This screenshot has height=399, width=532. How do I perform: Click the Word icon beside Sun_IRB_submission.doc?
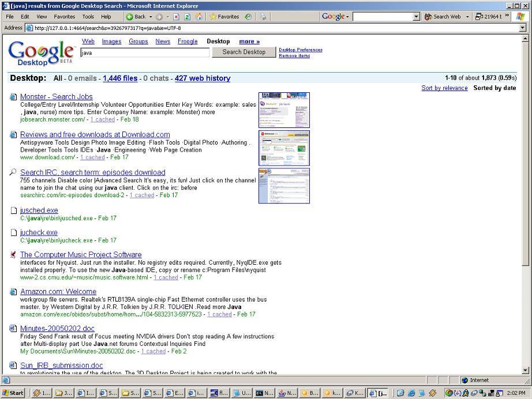[13, 366]
